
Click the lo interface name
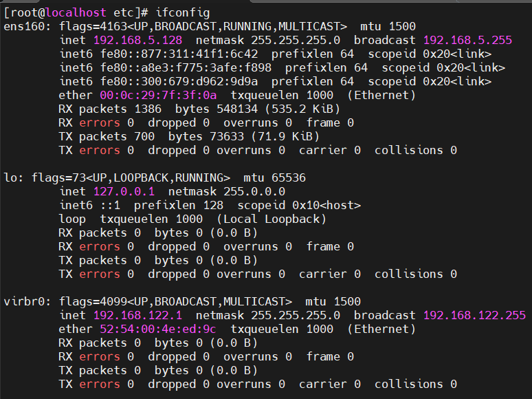[x=10, y=177]
